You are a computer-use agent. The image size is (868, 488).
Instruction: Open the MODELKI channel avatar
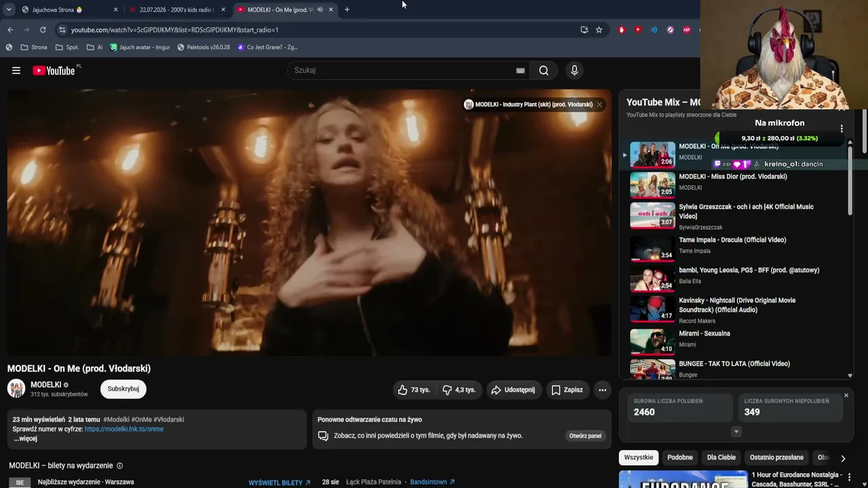tap(16, 388)
